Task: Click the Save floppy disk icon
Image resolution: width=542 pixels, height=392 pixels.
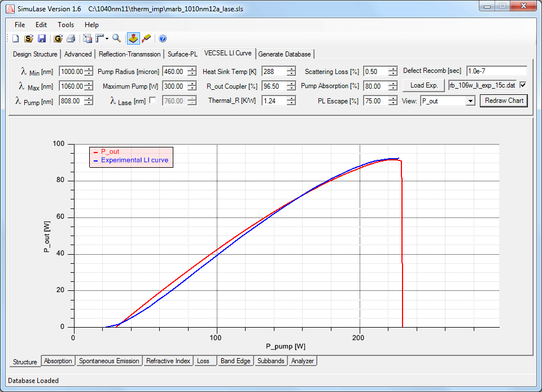Action: [x=42, y=38]
